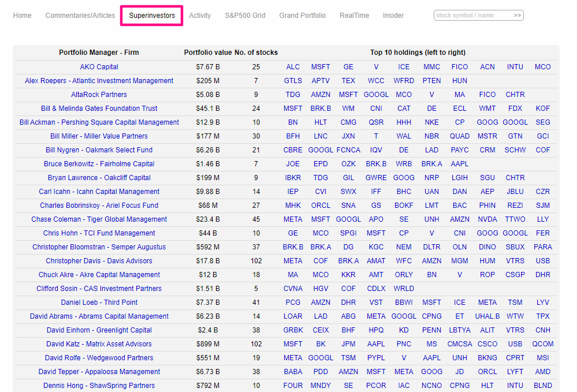Open the Grand Portfolio tab
The image size is (577, 392).
pos(303,16)
